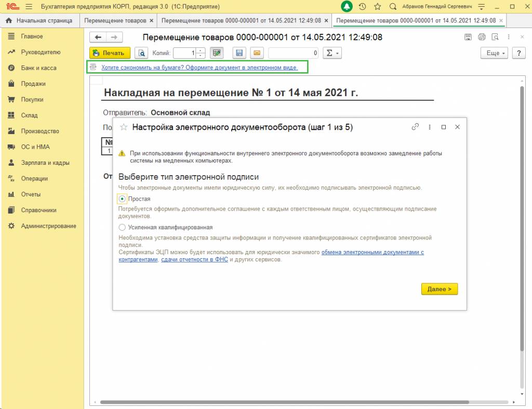Open favorites star in title bar
Image resolution: width=532 pixels, height=409 pixels.
[x=377, y=6]
